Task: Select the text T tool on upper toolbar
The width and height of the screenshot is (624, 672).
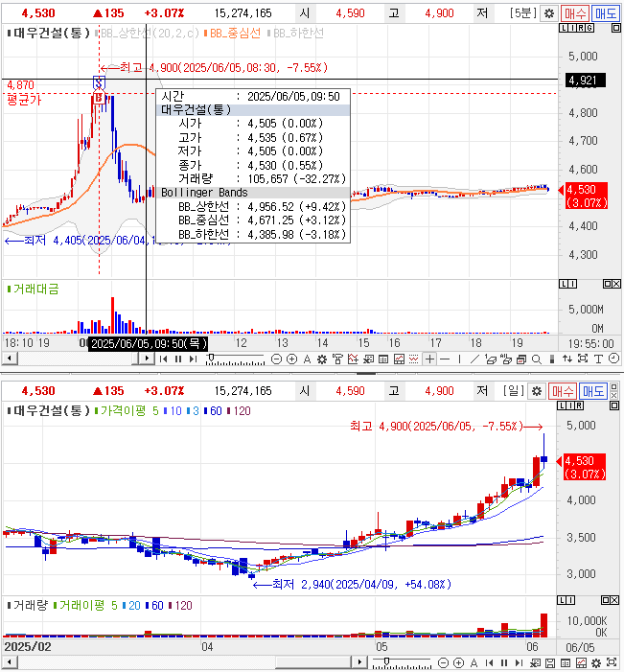Action: pyautogui.click(x=598, y=359)
